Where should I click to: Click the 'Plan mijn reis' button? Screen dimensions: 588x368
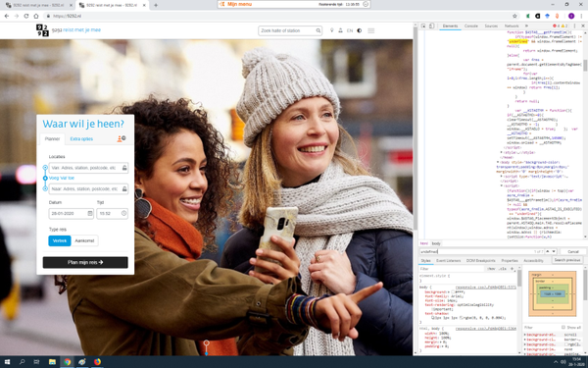click(85, 262)
